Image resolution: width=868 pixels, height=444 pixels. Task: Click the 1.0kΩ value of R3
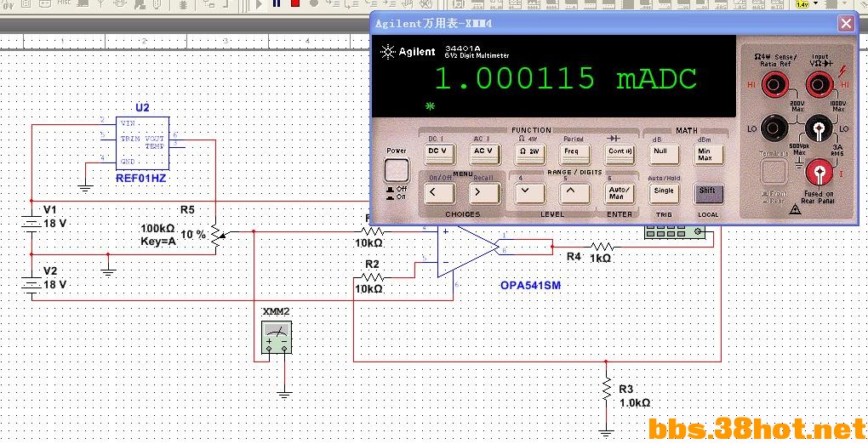point(635,403)
